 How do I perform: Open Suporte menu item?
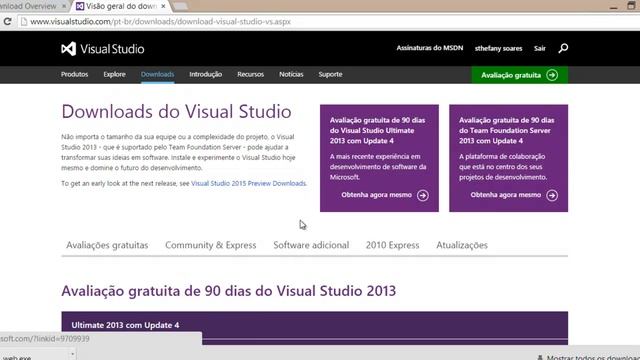coord(331,74)
